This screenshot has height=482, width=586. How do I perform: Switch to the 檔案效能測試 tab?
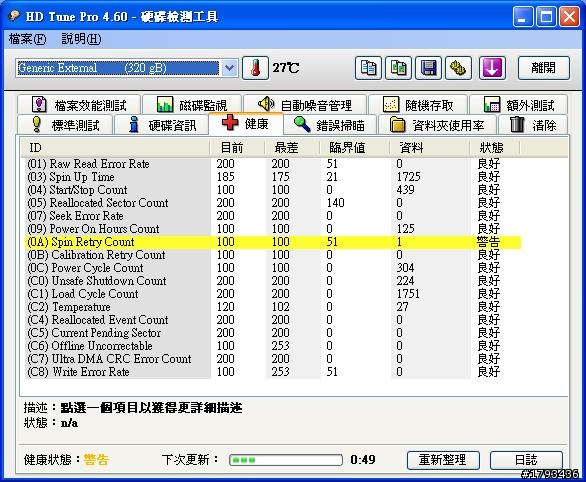[79, 104]
